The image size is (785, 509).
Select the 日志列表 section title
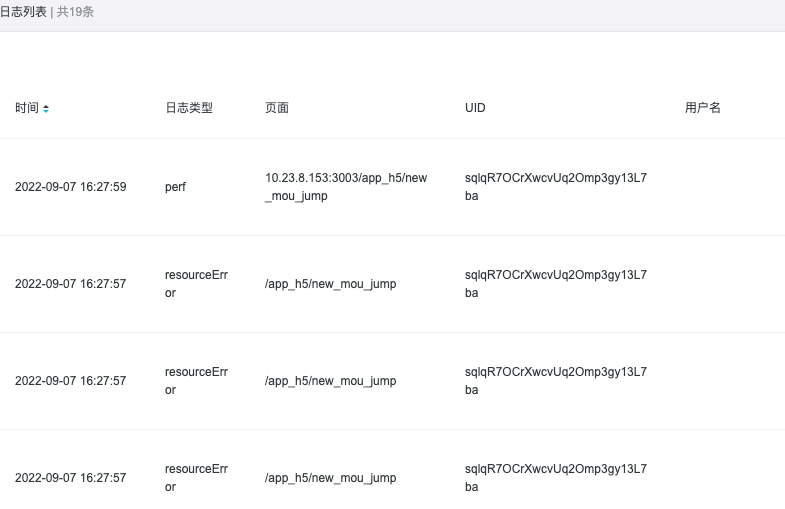click(x=23, y=12)
